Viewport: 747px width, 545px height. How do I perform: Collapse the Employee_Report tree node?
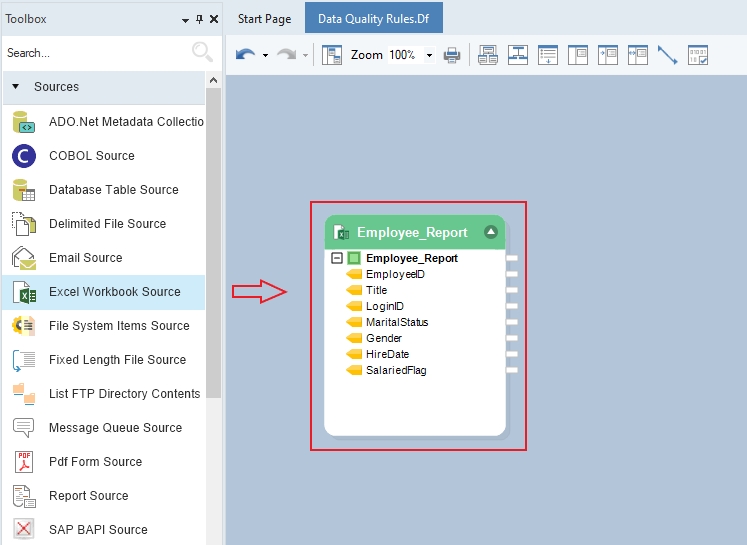tap(337, 258)
